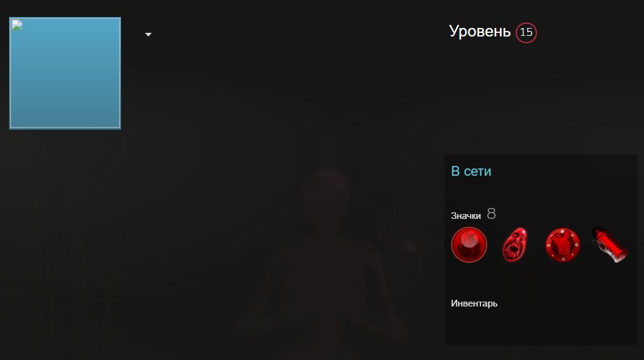This screenshot has width=644, height=360.
Task: Open the Значки badges section link
Action: pos(466,215)
